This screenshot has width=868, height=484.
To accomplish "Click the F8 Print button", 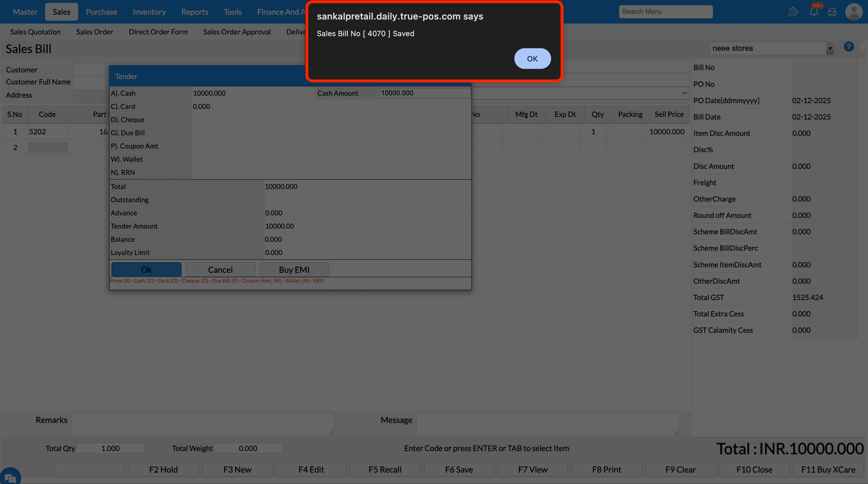I will tap(606, 469).
